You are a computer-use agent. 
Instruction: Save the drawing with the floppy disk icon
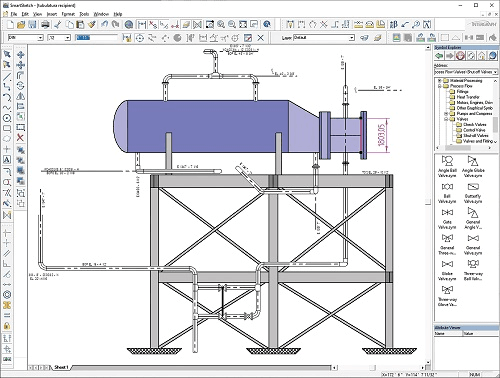click(x=32, y=24)
